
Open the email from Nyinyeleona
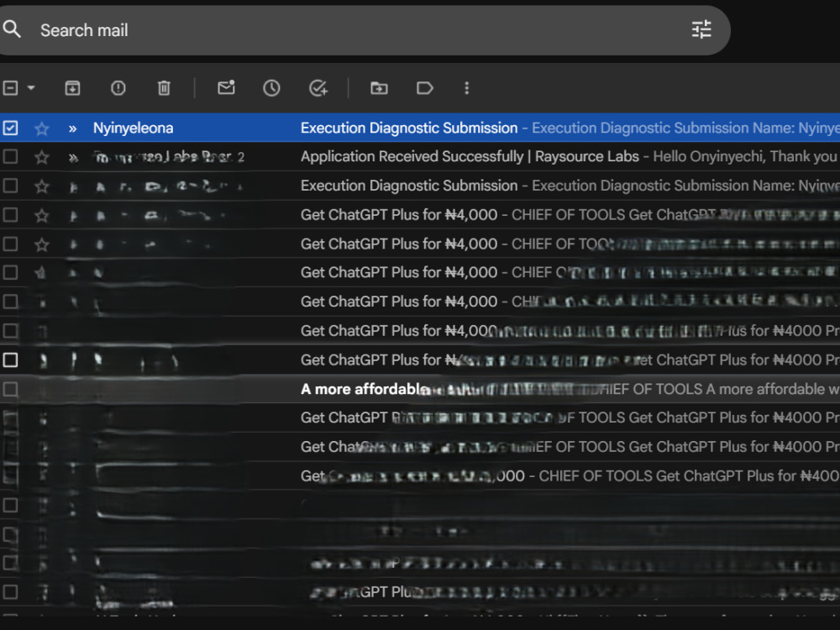[420, 128]
